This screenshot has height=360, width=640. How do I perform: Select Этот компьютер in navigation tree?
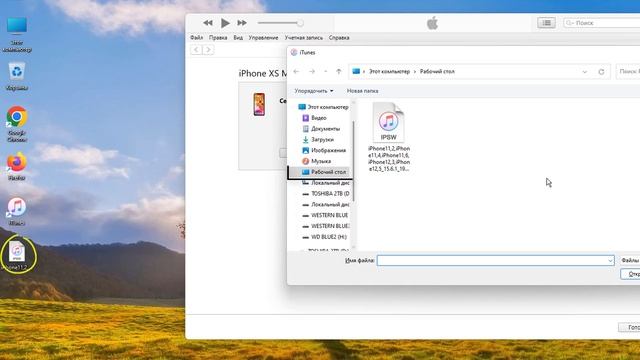point(323,107)
